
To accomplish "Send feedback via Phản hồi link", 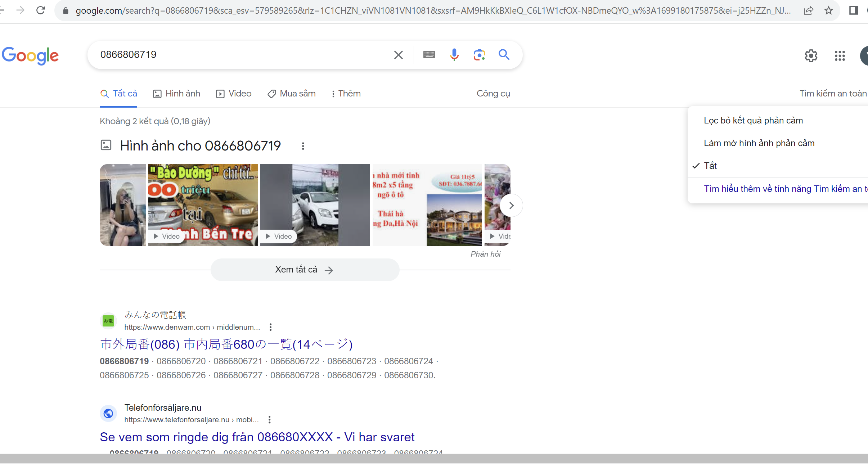I will [485, 254].
